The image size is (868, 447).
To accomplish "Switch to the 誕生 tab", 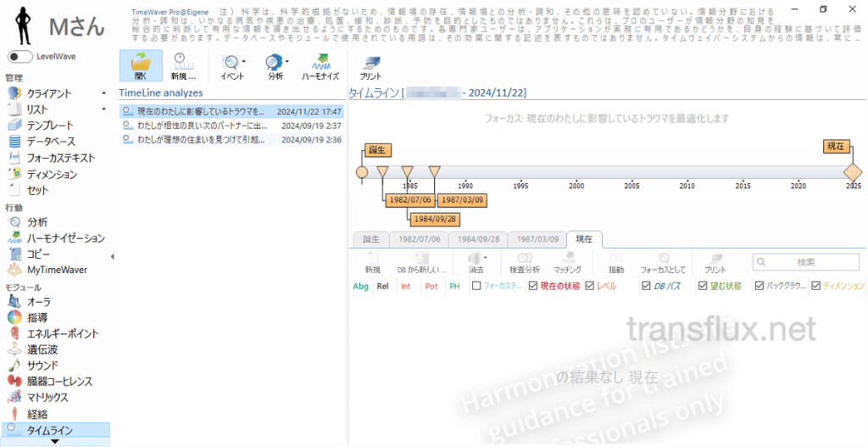I will (x=371, y=239).
